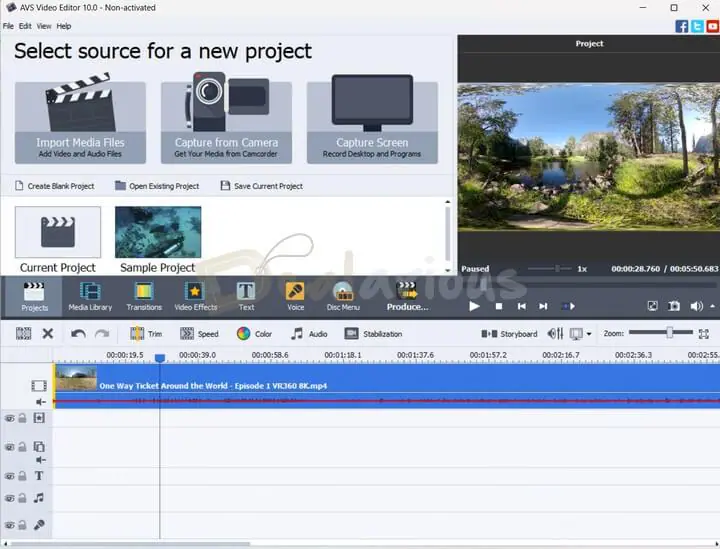720x549 pixels.
Task: Click Capture from Camera button
Action: pos(226,122)
